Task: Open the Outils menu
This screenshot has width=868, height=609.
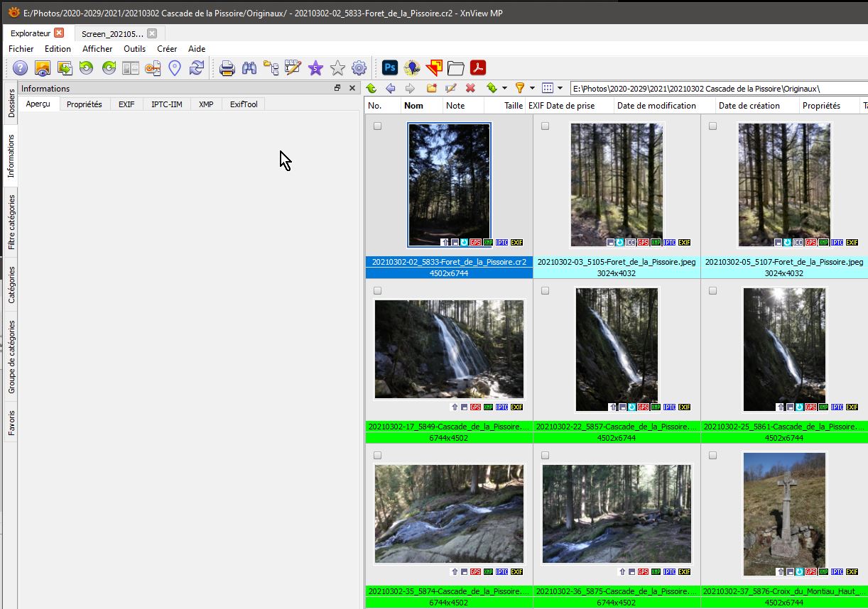Action: click(134, 49)
